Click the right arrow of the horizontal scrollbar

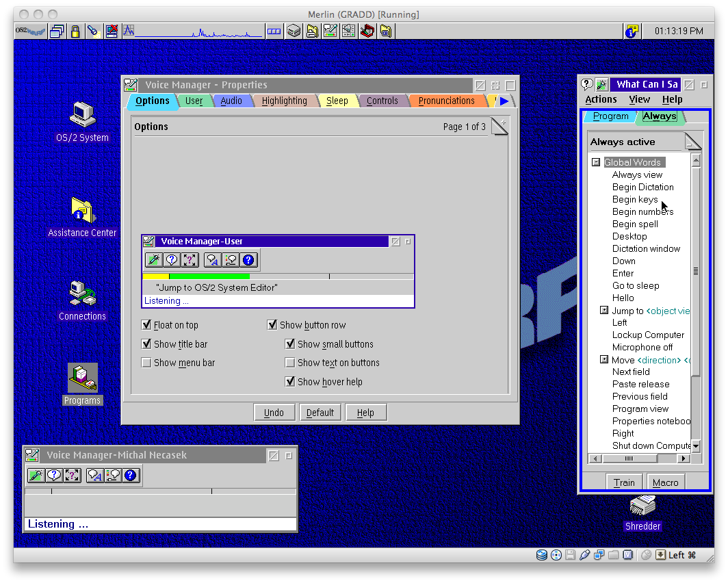[x=683, y=458]
